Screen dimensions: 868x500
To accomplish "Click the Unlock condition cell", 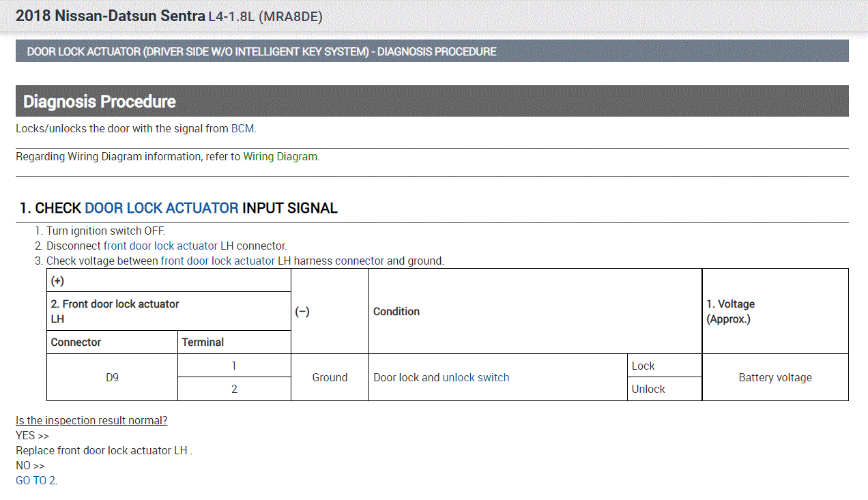I will pyautogui.click(x=665, y=389).
